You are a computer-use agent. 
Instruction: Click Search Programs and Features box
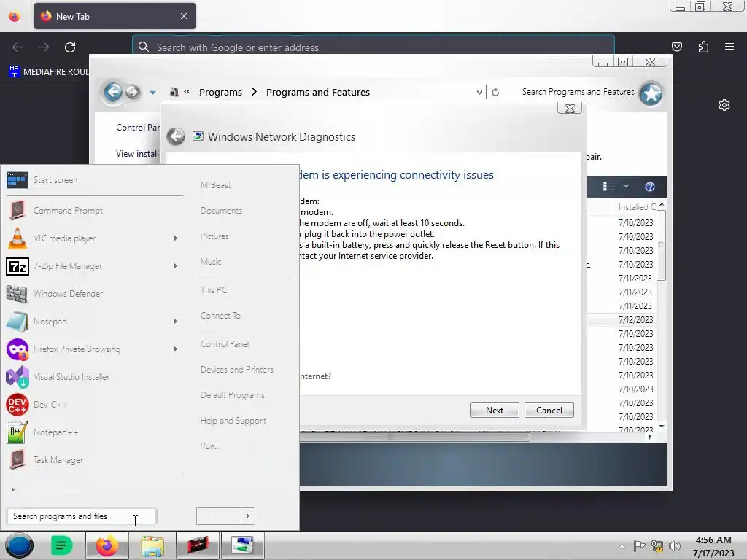click(578, 92)
